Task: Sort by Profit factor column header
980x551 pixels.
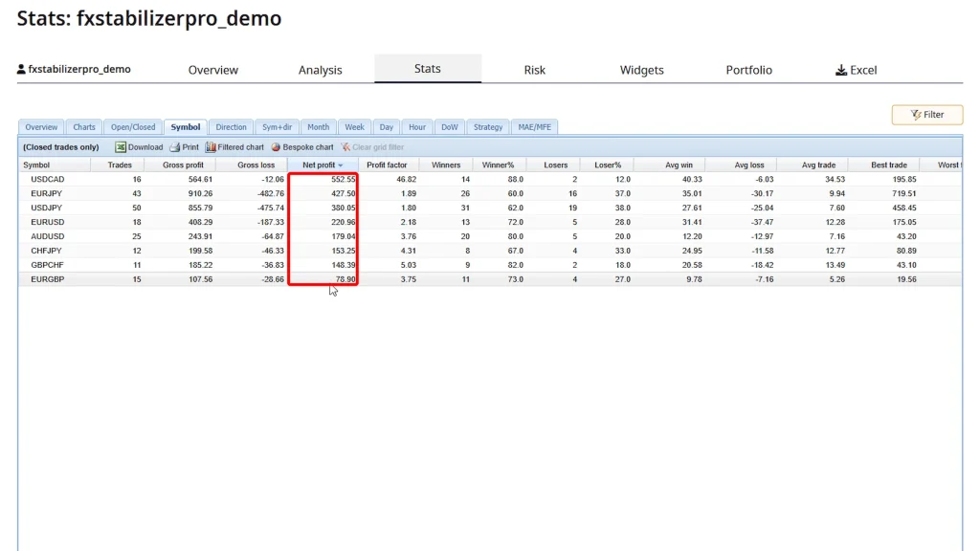Action: coord(387,165)
